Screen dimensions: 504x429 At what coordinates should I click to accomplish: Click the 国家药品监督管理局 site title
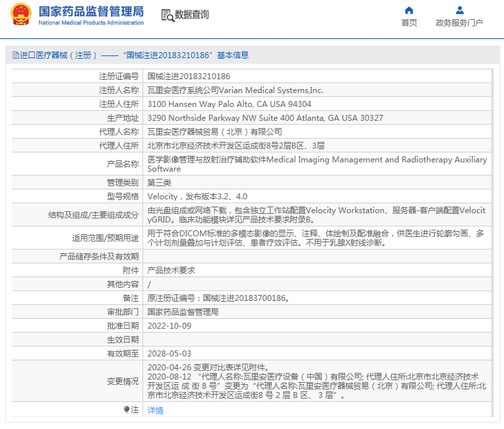click(x=91, y=11)
